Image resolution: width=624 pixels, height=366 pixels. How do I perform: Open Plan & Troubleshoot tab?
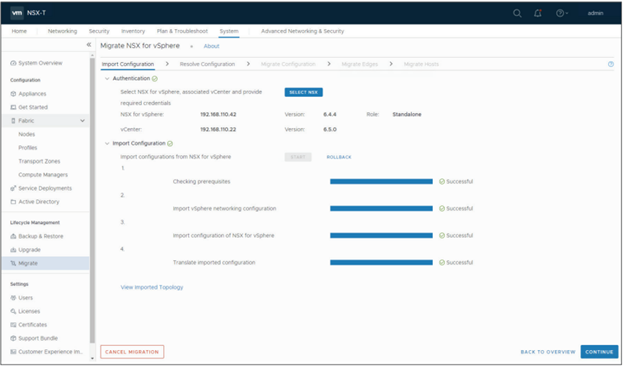182,31
